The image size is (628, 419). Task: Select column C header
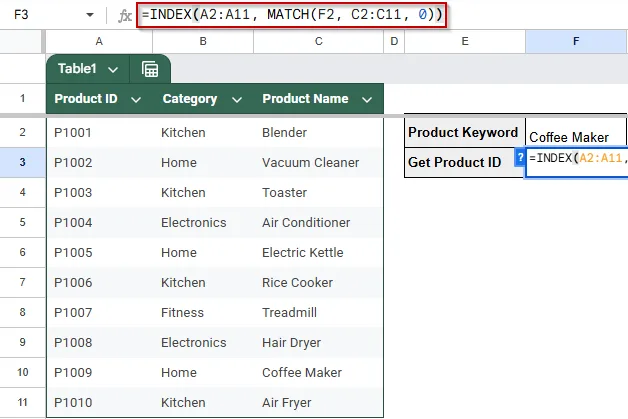(318, 41)
